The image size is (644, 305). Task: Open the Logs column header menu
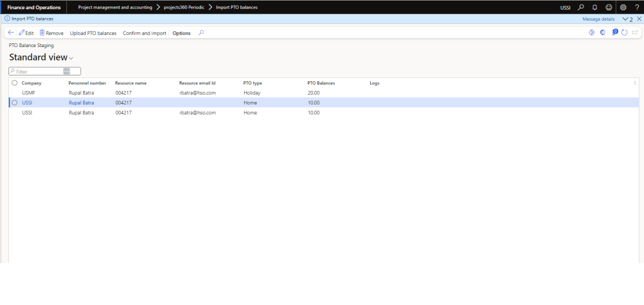click(x=375, y=83)
